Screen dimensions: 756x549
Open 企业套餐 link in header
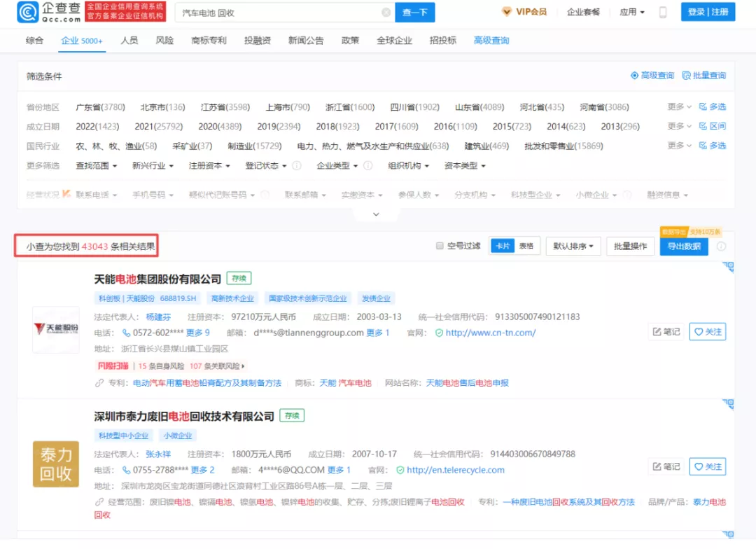[583, 12]
